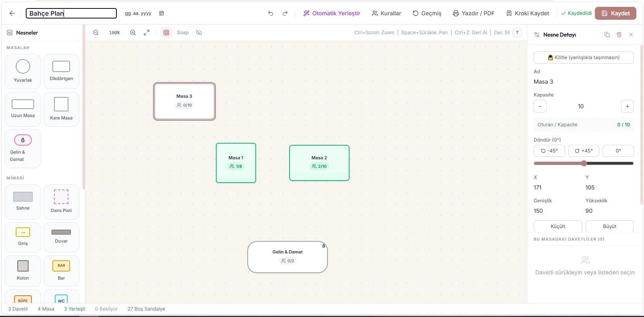Add a Kare Masa square table
Screen dimensions: 644x317
coord(61,109)
